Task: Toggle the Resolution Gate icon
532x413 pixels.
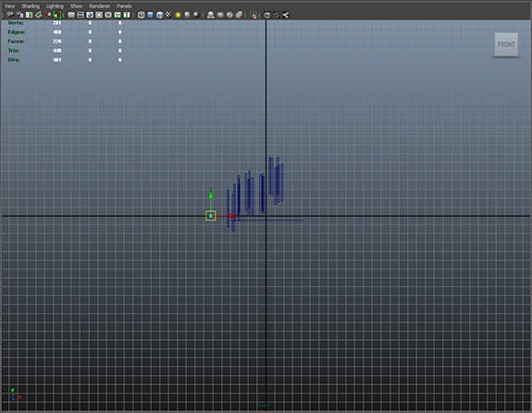Action: point(90,15)
